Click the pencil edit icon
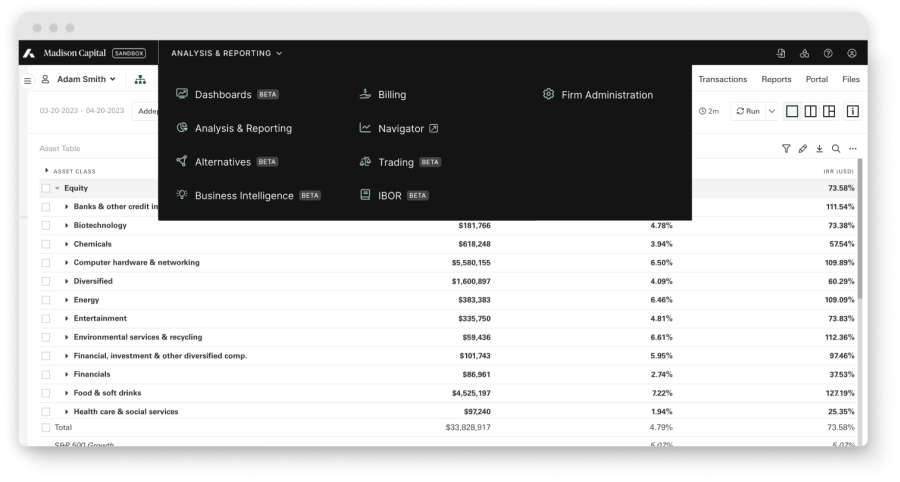 tap(803, 149)
